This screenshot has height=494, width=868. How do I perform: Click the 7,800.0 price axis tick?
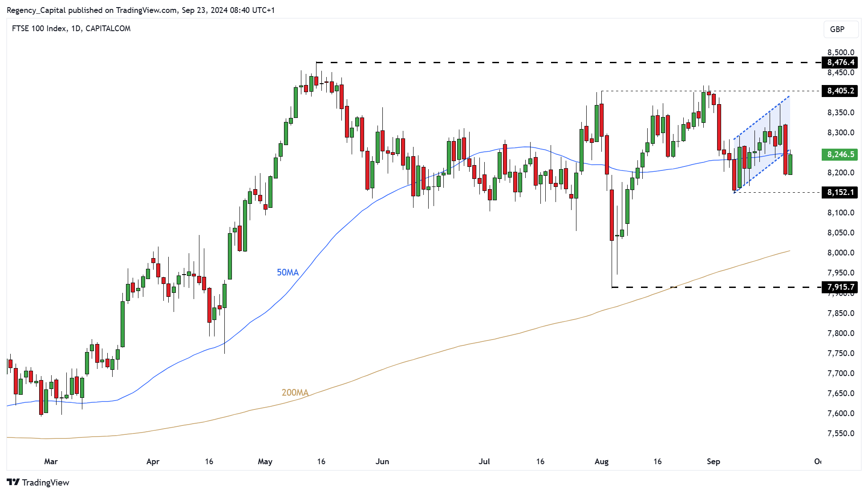(x=840, y=333)
